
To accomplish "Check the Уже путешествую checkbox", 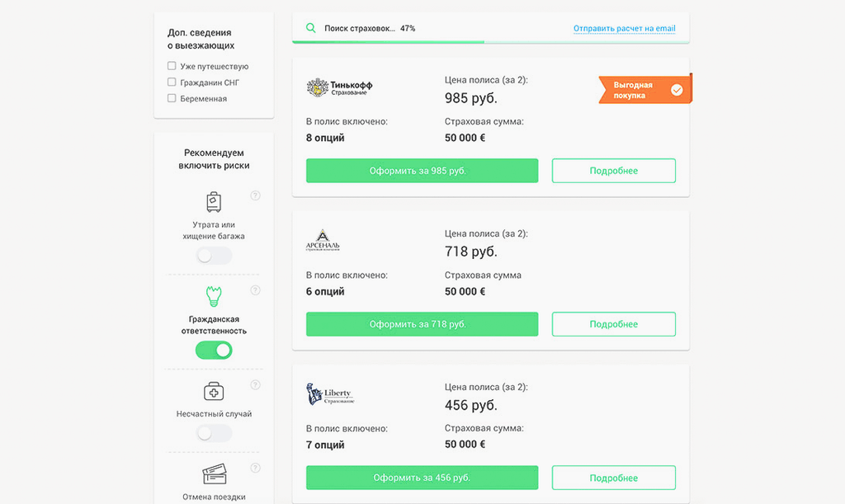I will coord(172,66).
